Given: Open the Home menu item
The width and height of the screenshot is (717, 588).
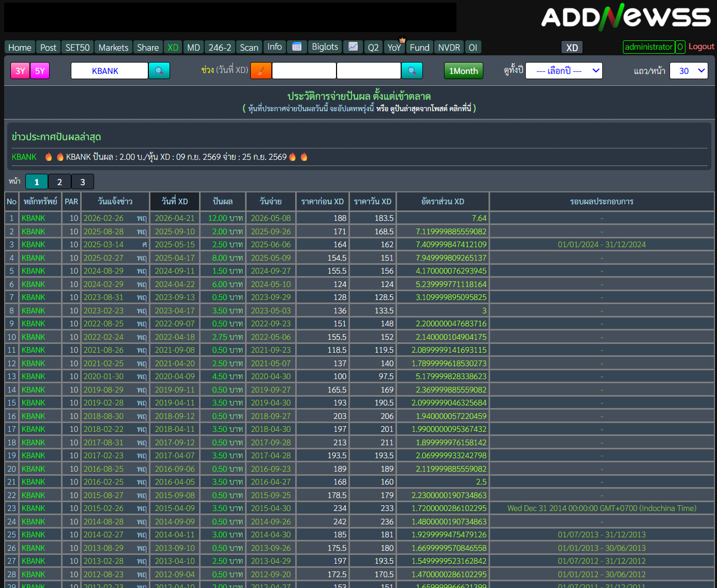Looking at the screenshot, I should [20, 48].
